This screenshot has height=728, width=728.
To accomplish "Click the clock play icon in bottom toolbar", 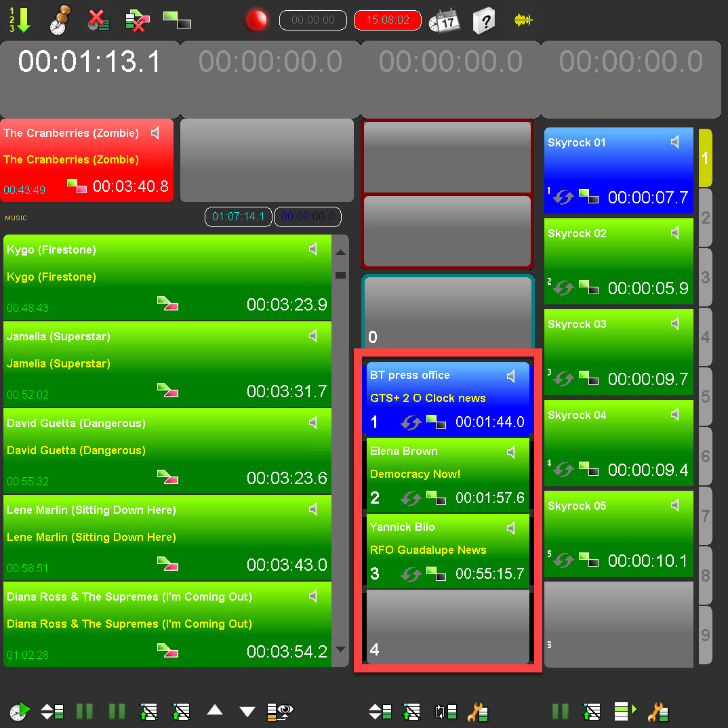I will pyautogui.click(x=20, y=711).
